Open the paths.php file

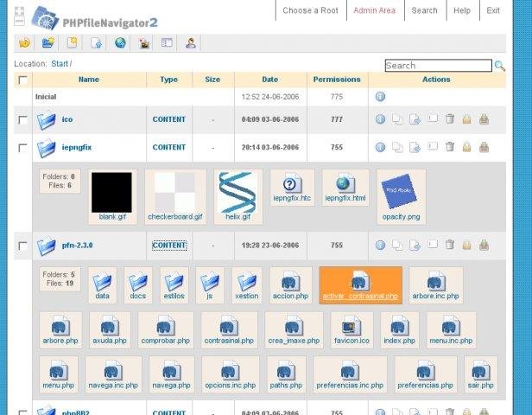tap(286, 374)
